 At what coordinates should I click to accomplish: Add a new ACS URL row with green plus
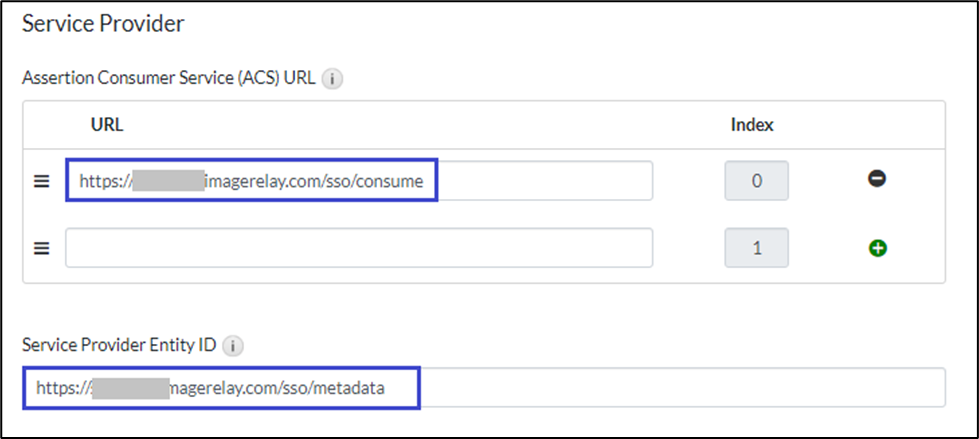(x=877, y=248)
